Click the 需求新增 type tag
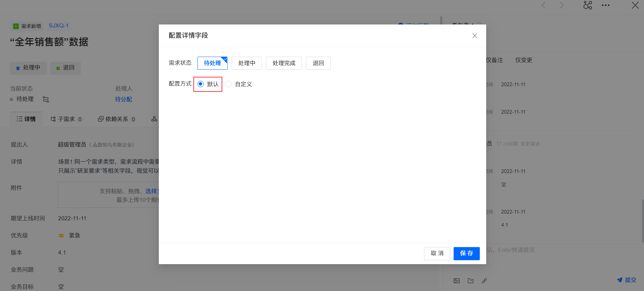 (27, 26)
